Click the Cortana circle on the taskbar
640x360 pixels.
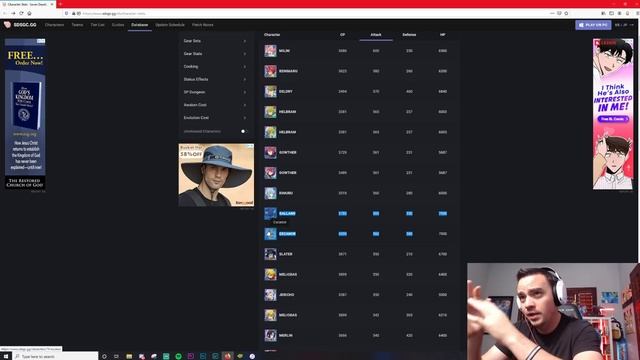(104, 356)
